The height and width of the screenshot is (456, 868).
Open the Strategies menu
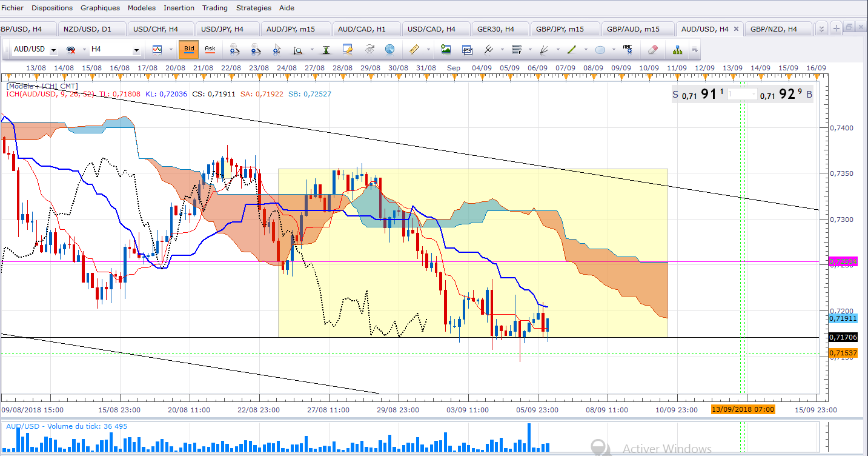click(254, 8)
